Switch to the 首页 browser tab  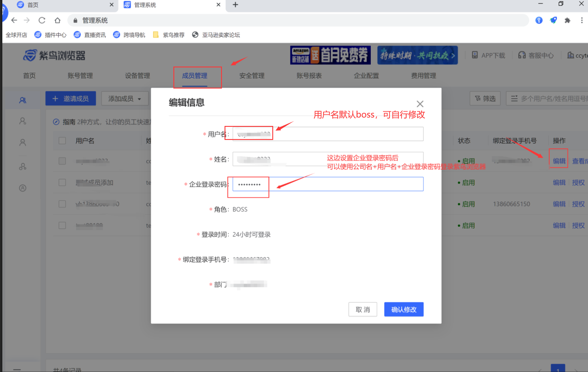[33, 5]
